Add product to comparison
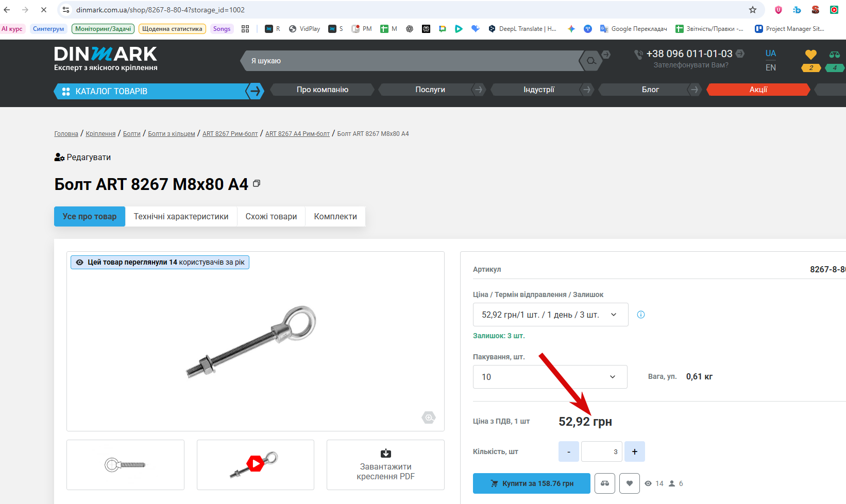846x504 pixels. point(605,483)
